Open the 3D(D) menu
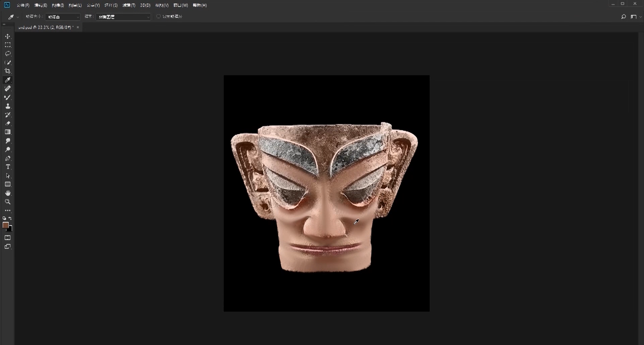The height and width of the screenshot is (345, 644). pyautogui.click(x=145, y=5)
